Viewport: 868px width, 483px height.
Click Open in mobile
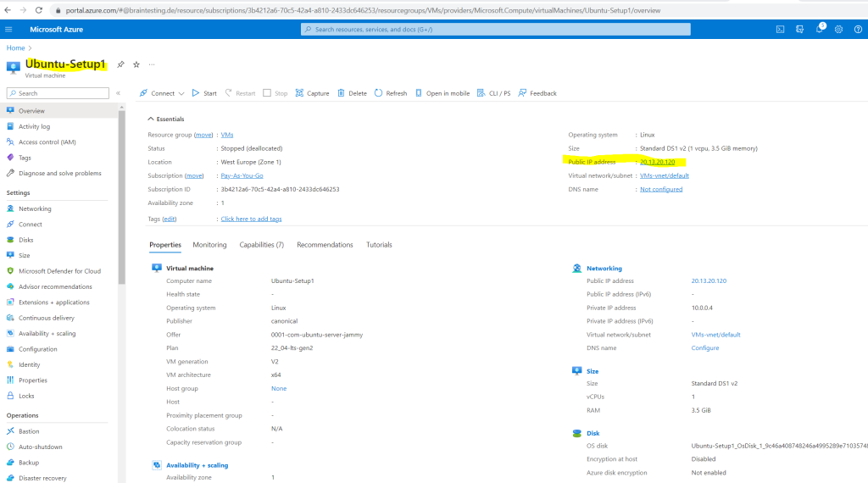click(442, 93)
